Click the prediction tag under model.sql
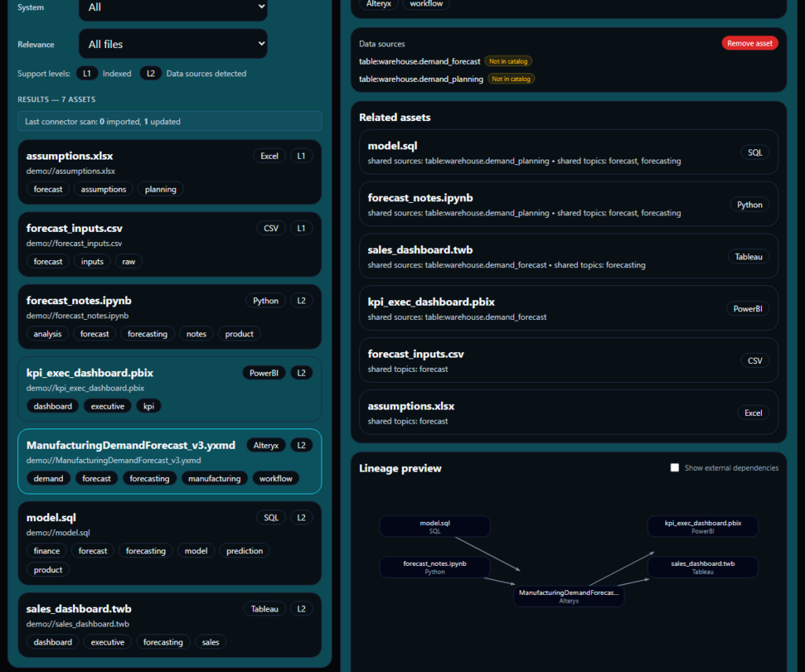 pos(244,551)
